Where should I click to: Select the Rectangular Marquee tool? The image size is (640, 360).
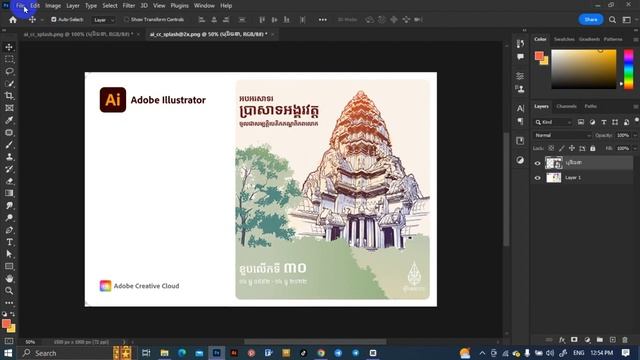tap(9, 59)
